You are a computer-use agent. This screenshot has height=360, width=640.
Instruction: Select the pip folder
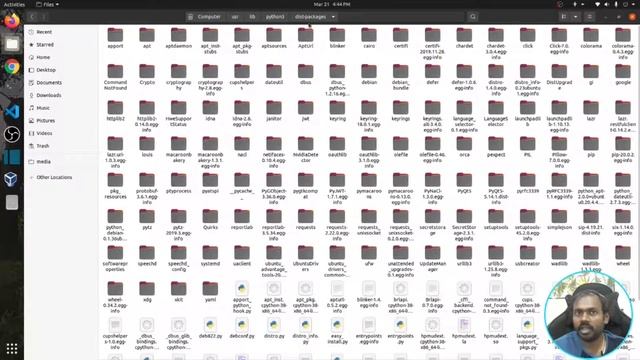tap(591, 147)
